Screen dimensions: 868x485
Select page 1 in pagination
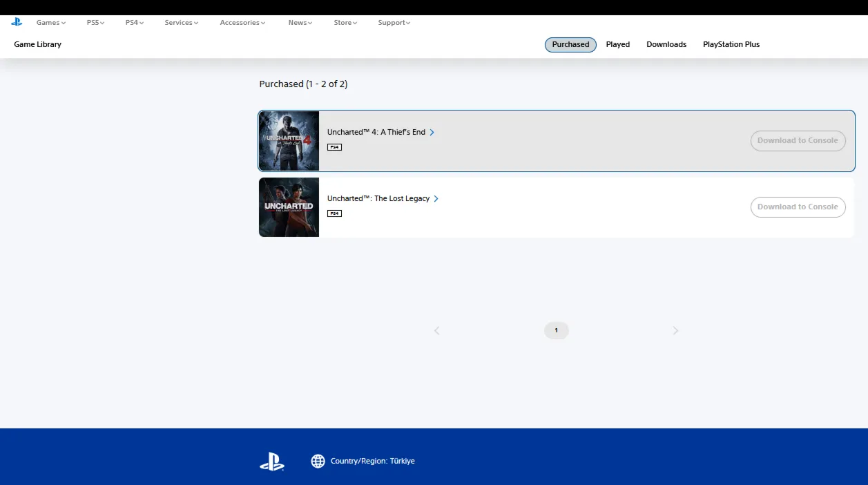tap(556, 331)
